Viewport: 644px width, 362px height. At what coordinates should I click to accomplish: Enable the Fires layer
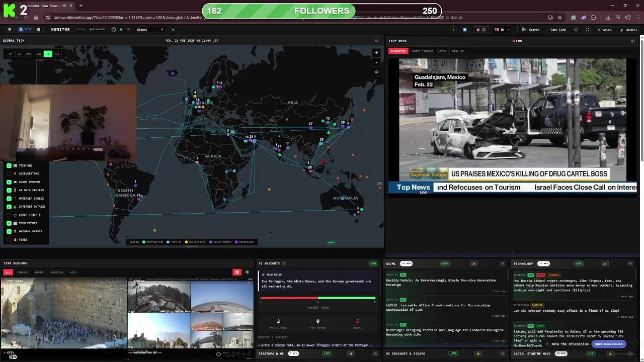pyautogui.click(x=9, y=240)
